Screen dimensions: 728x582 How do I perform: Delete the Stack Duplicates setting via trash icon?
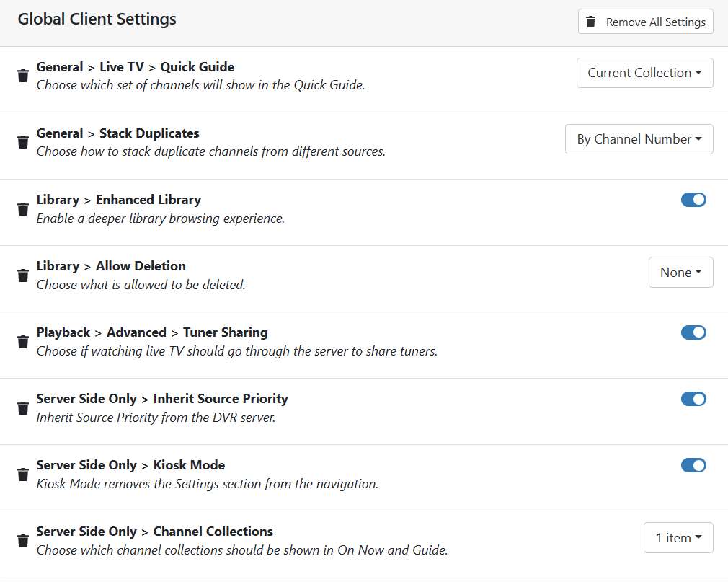click(23, 142)
